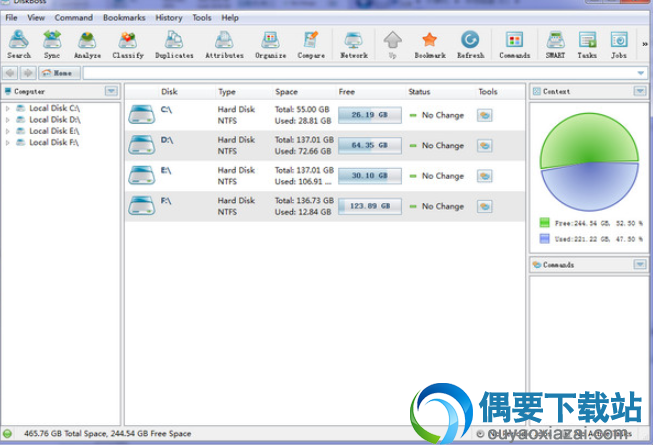Viewport: 653px width, 445px height.
Task: Open the SMART monitor
Action: (555, 44)
